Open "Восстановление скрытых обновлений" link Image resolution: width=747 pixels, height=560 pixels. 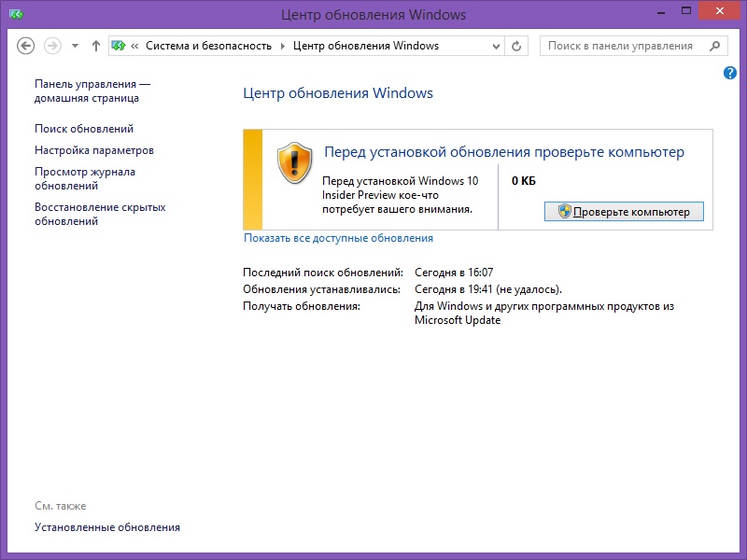click(100, 215)
